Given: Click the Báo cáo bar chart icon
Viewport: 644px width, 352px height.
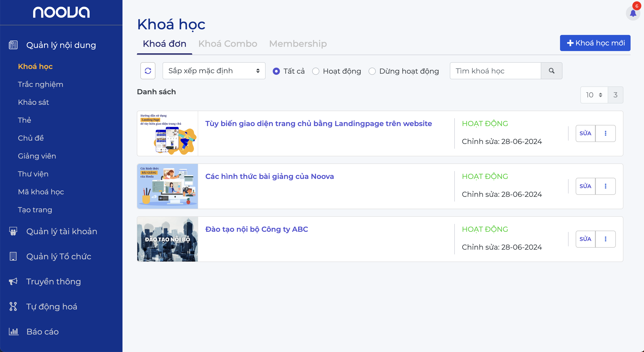Looking at the screenshot, I should point(13,331).
